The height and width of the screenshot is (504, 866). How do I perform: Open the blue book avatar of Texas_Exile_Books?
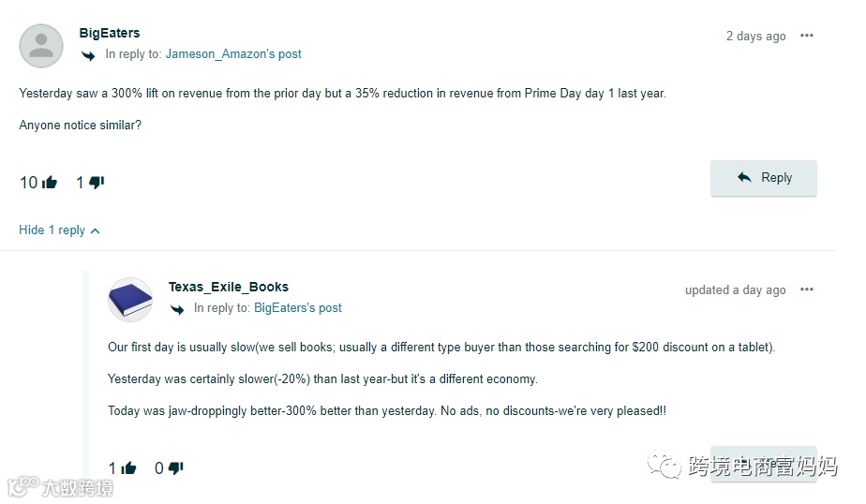(x=130, y=300)
